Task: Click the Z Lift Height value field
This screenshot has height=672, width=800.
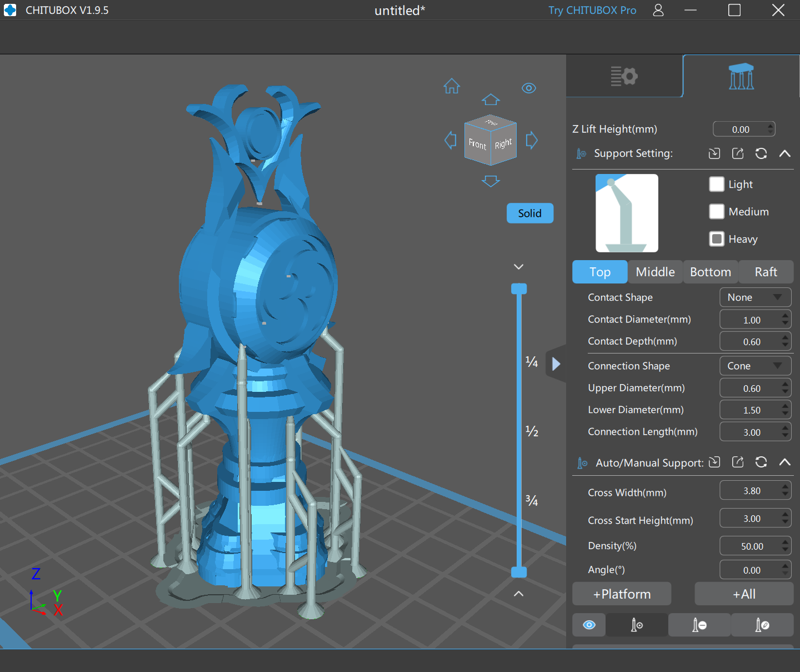Action: point(744,129)
